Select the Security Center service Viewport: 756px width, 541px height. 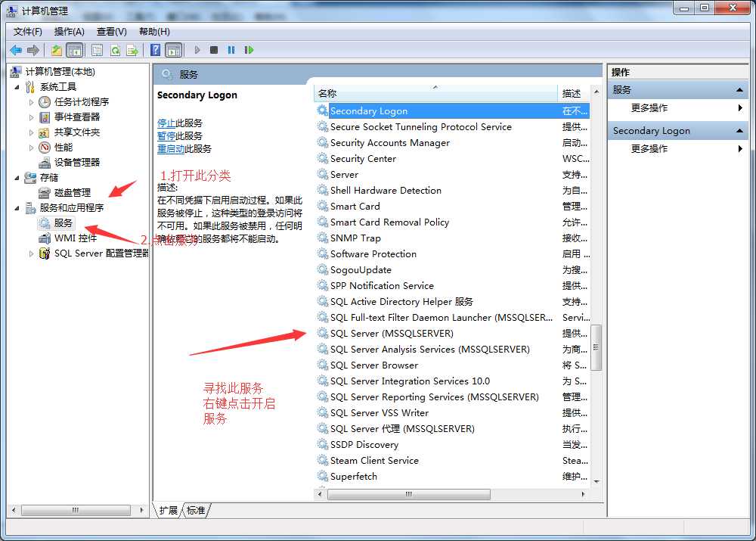point(363,159)
